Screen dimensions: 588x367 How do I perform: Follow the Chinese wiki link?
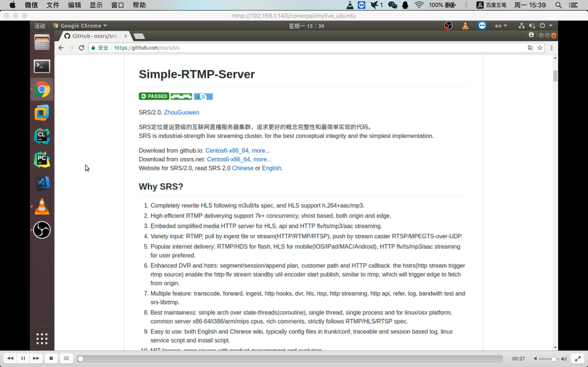[243, 168]
